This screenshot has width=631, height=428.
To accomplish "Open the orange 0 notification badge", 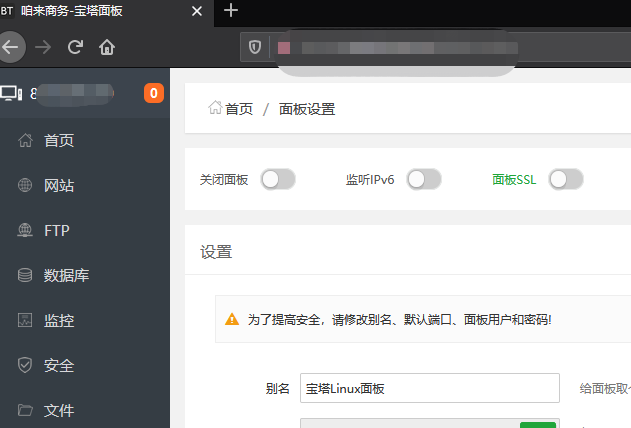I will [154, 93].
